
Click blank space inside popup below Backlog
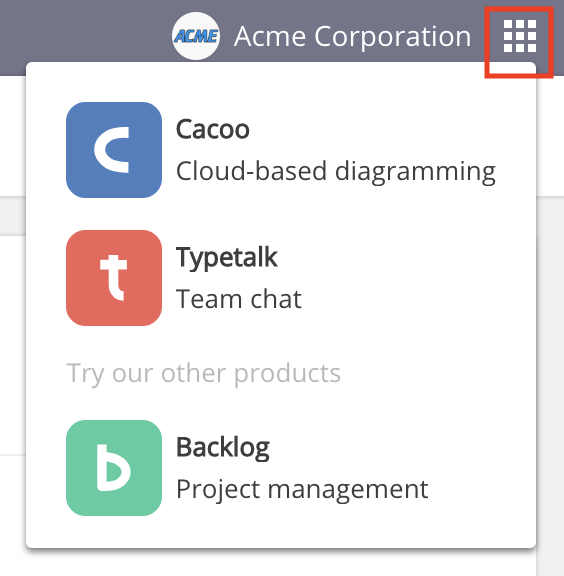[281, 532]
